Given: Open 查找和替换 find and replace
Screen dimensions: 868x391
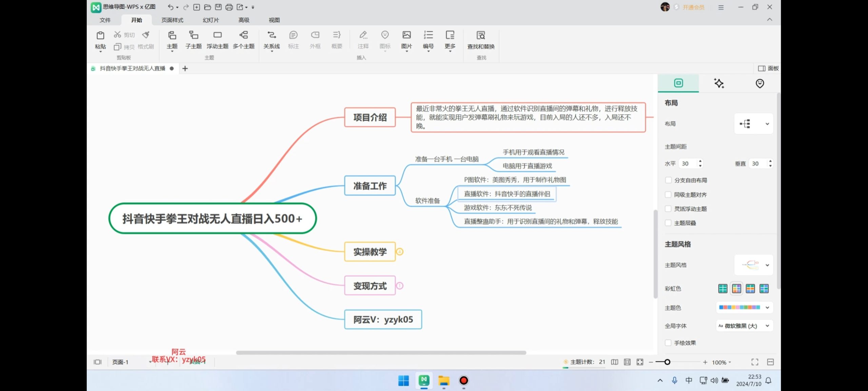Looking at the screenshot, I should (x=481, y=40).
